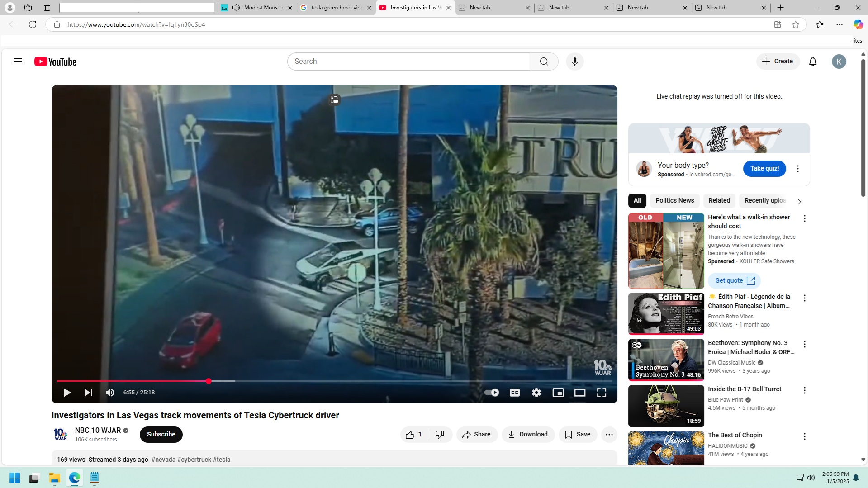Open options for walk-in shower ad
The height and width of the screenshot is (488, 868).
click(804, 219)
